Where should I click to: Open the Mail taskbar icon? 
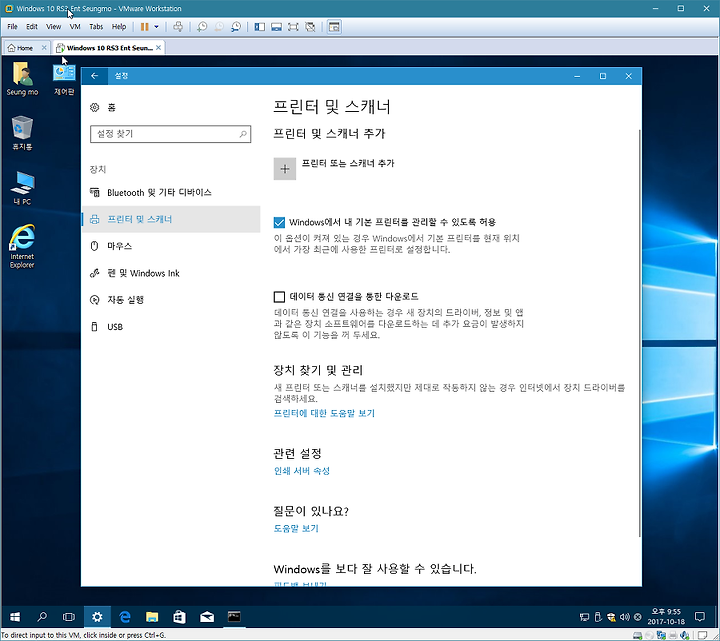tap(207, 617)
